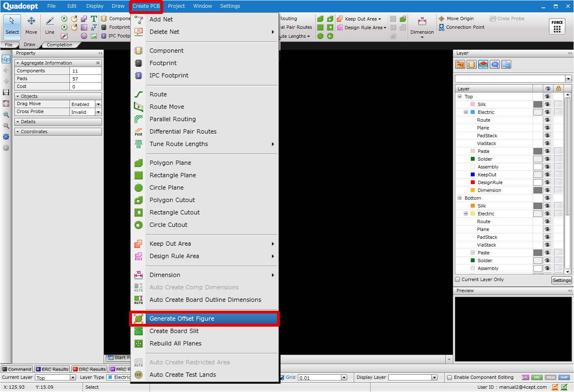Toggle visibility of Top DesignRule layer
Viewport: 574px width, 392px height.
click(x=547, y=182)
